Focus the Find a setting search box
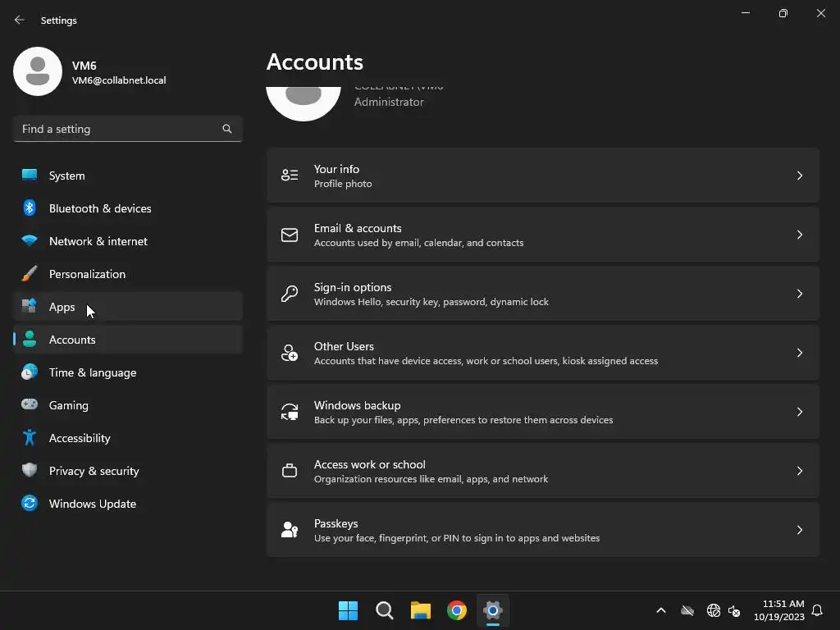 [127, 129]
